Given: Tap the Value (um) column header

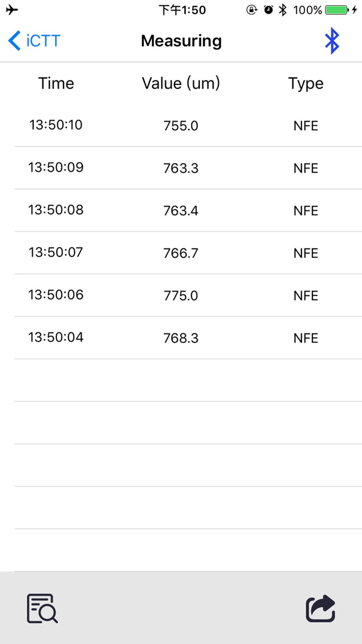Looking at the screenshot, I should pos(181,83).
